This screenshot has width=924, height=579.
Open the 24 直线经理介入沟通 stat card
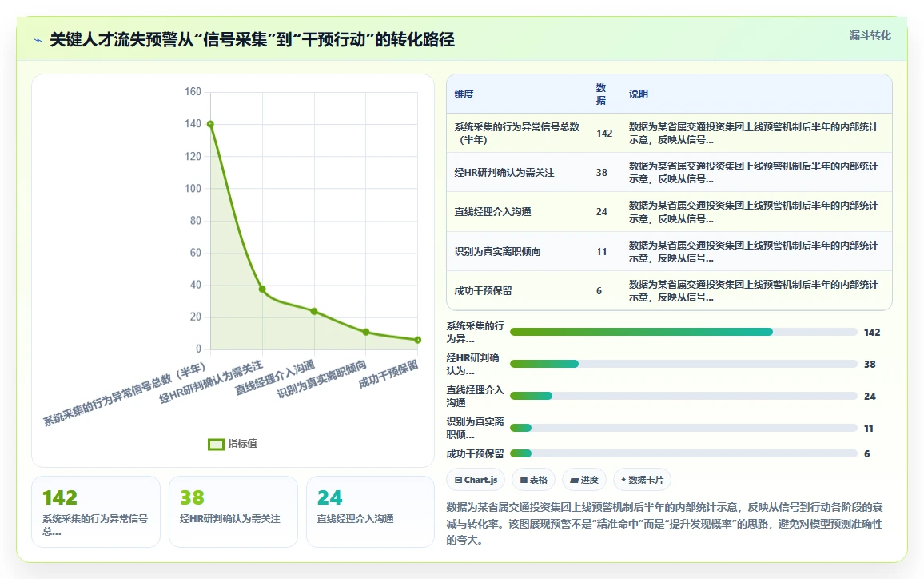coord(371,512)
